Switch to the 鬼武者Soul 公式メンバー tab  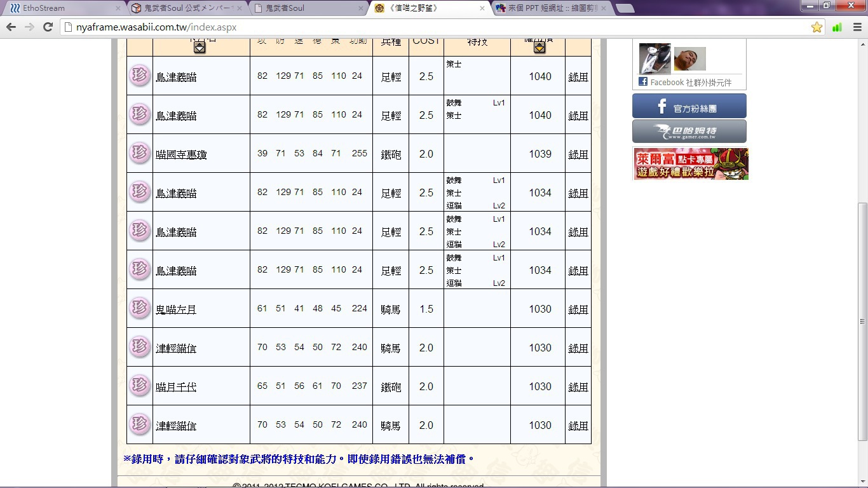click(184, 8)
